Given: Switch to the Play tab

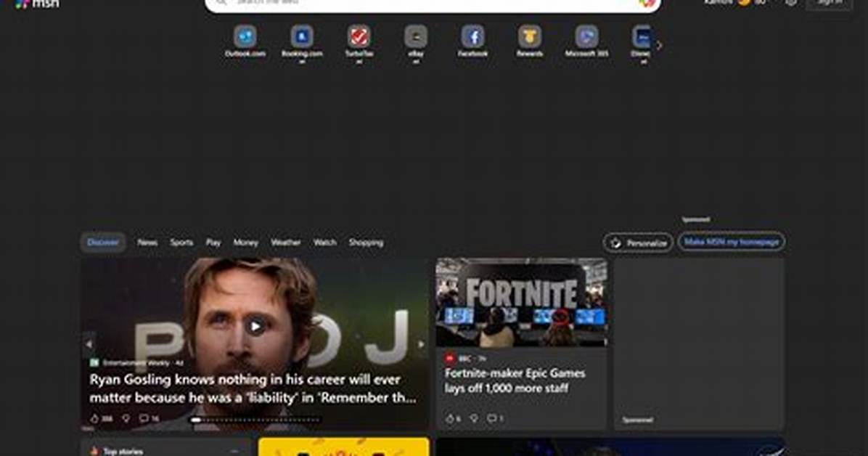Looking at the screenshot, I should pyautogui.click(x=213, y=242).
